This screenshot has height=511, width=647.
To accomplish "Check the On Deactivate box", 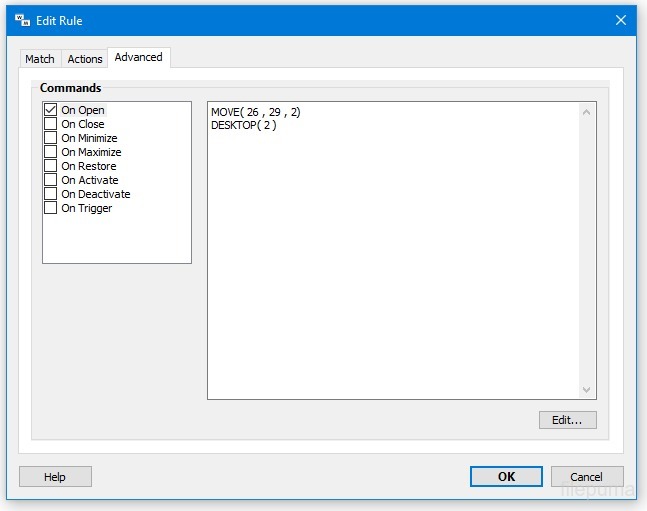I will 51,194.
